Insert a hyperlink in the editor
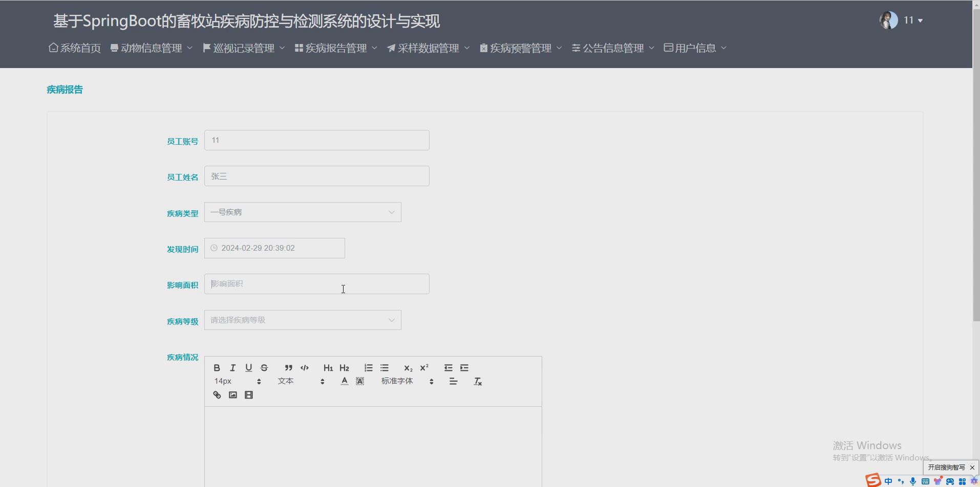 [x=217, y=394]
